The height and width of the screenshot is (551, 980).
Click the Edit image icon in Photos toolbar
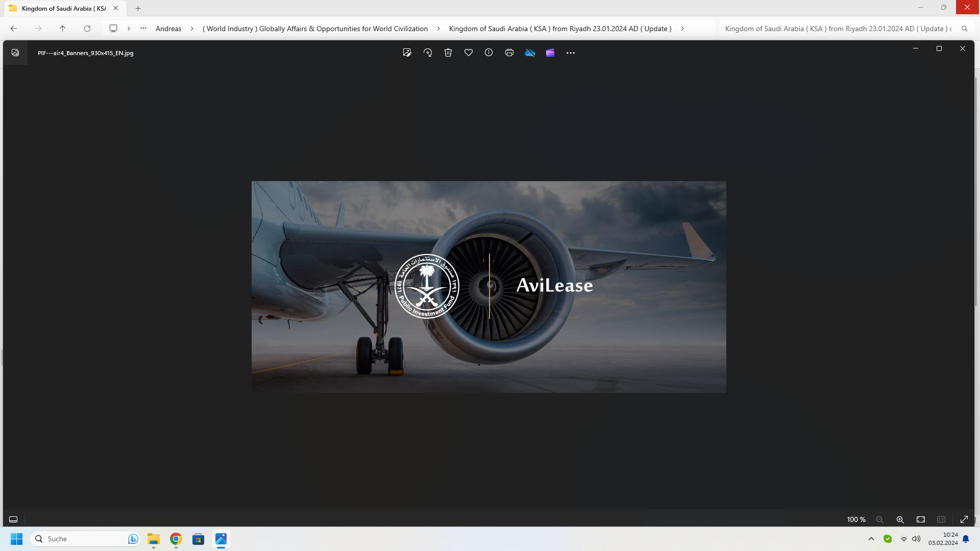pos(407,53)
